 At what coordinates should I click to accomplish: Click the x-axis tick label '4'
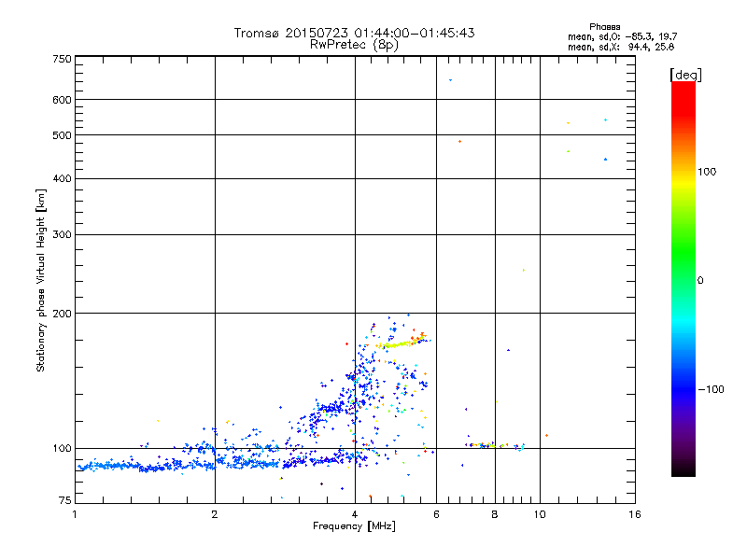(x=355, y=514)
